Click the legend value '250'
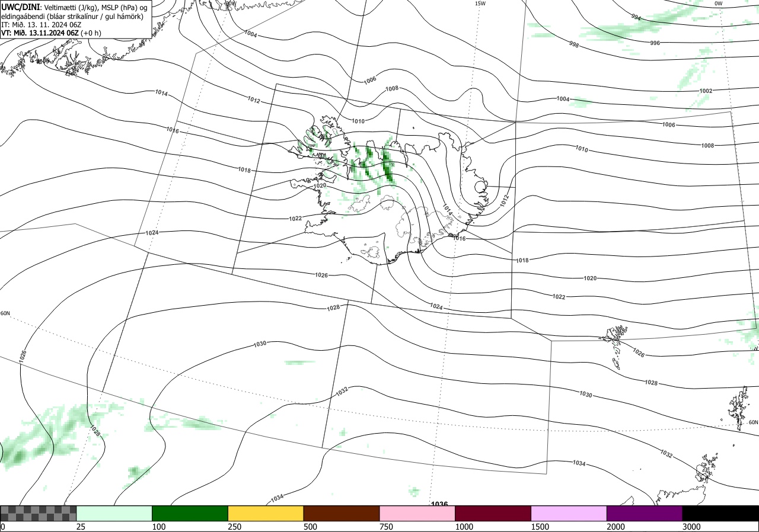The image size is (759, 532). pyautogui.click(x=235, y=527)
